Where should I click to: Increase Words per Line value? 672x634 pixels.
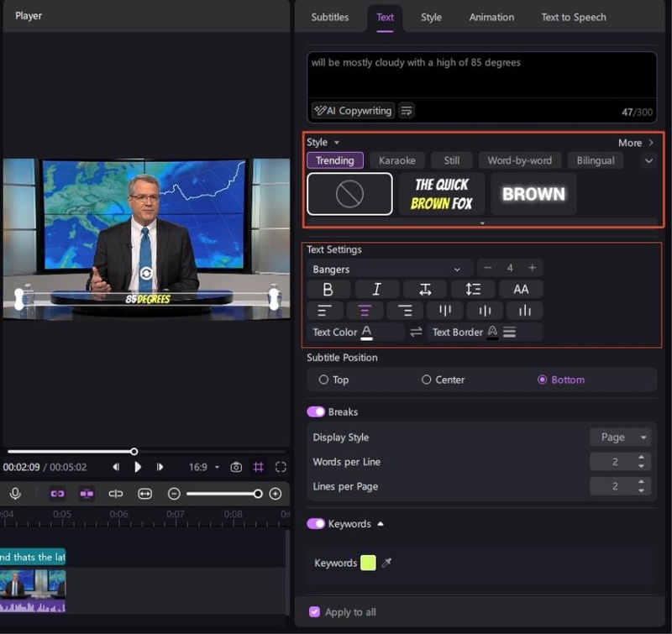click(x=641, y=457)
